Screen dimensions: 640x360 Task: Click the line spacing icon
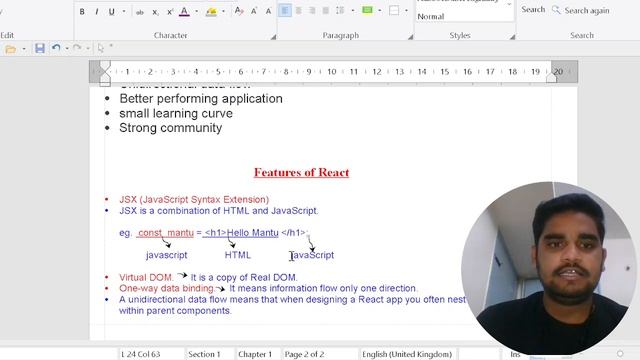click(x=340, y=10)
